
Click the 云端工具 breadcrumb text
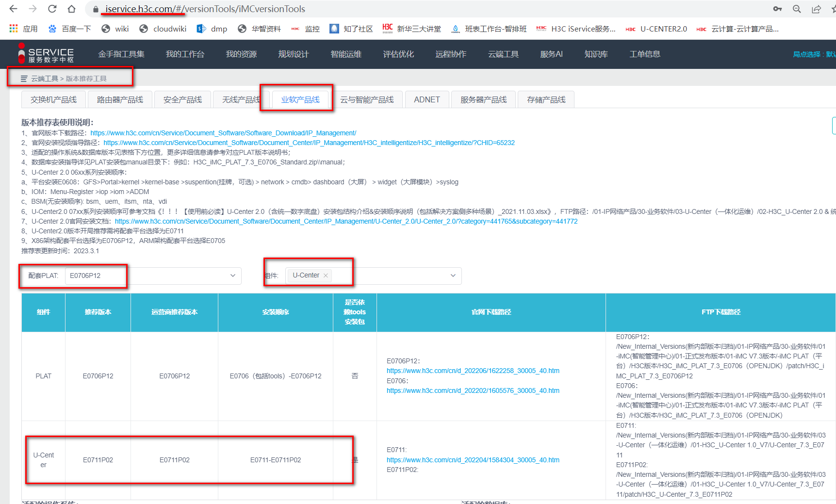pos(45,79)
